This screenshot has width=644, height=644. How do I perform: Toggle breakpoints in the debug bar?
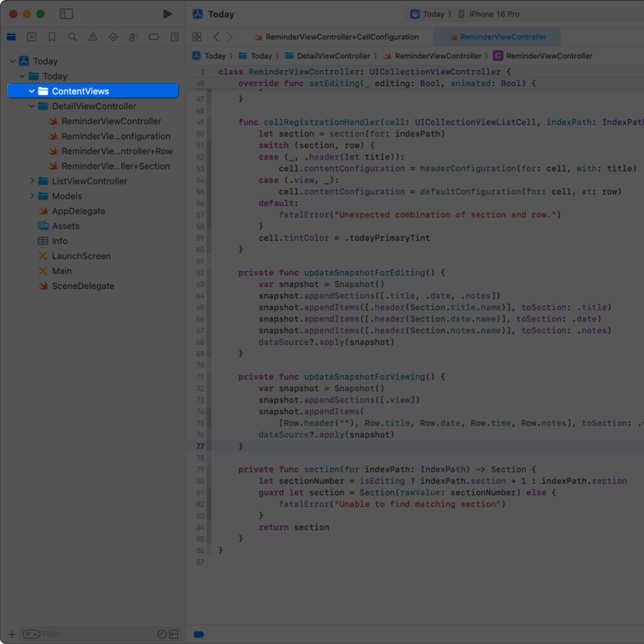tap(199, 634)
